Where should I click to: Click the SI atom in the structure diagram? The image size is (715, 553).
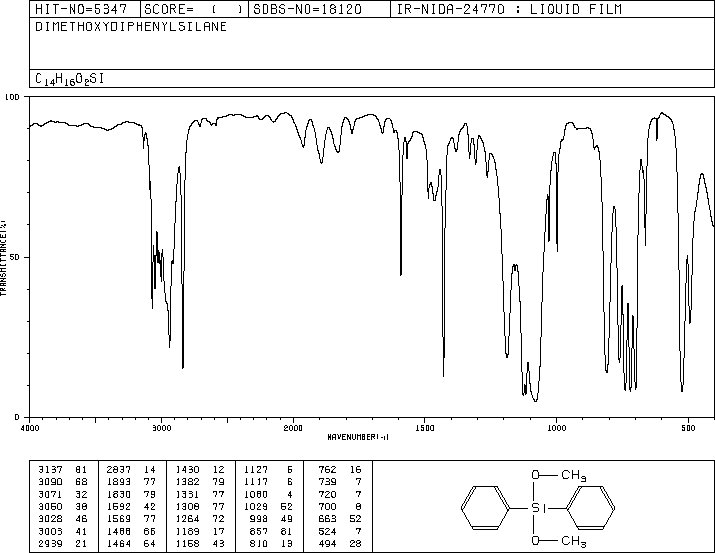point(538,508)
